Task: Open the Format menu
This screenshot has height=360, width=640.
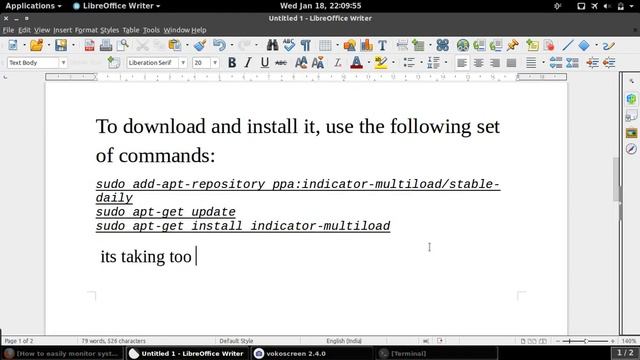Action: 86,30
